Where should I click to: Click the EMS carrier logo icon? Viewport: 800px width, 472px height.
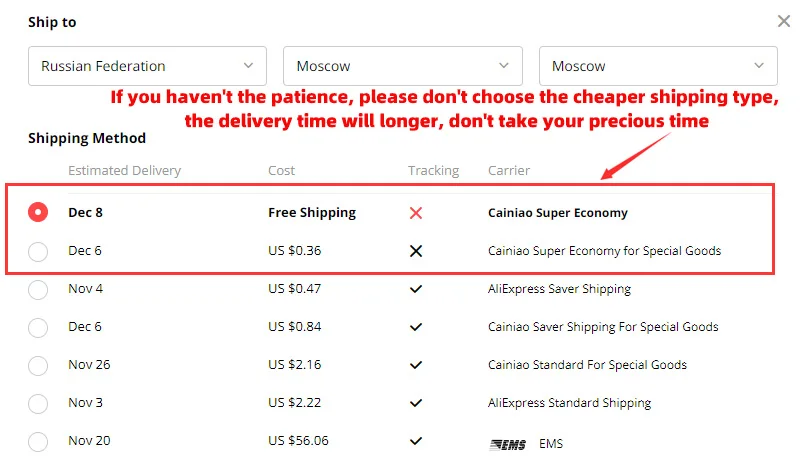click(508, 442)
